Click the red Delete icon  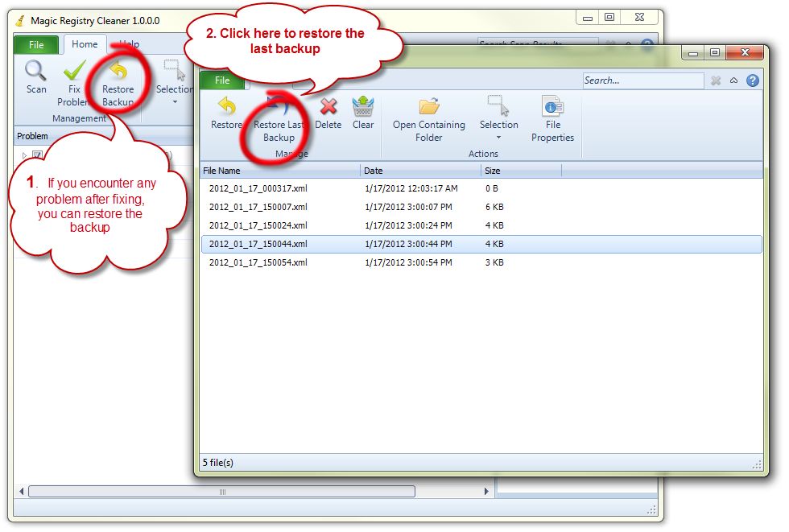pos(328,106)
